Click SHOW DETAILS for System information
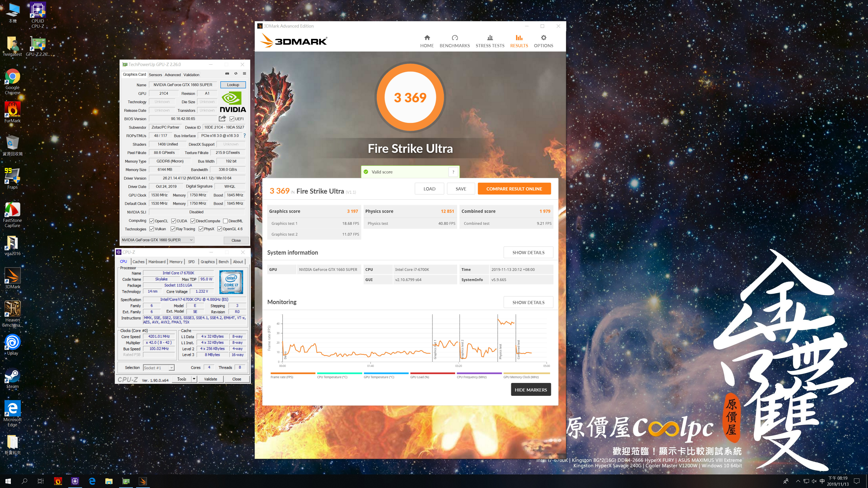 (x=528, y=253)
